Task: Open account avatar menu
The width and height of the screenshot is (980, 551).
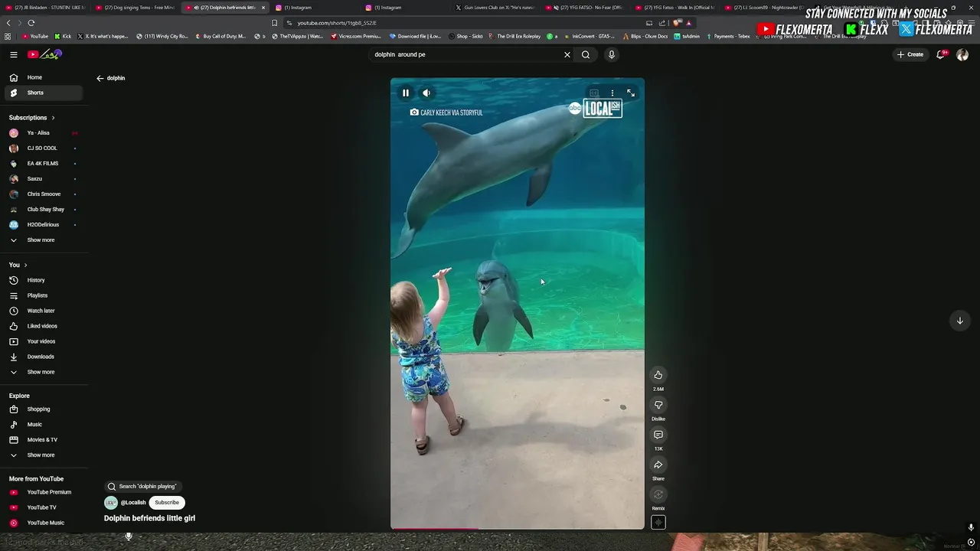Action: coord(962,54)
